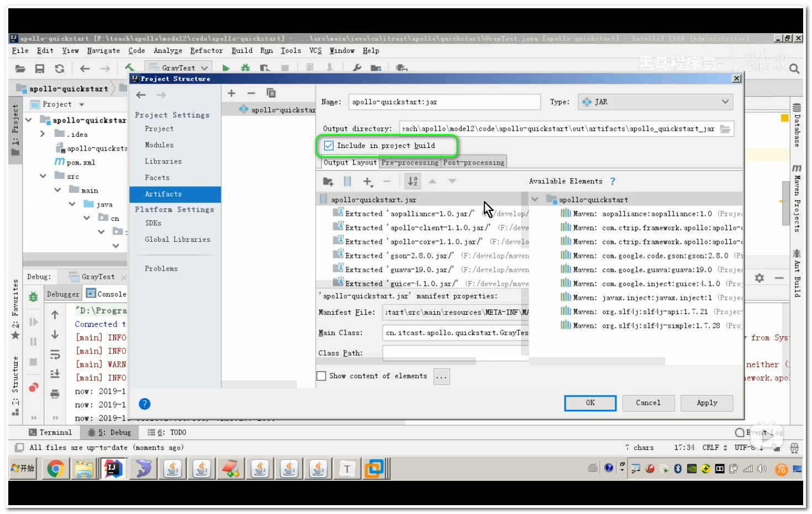The image size is (812, 514).
Task: Enable Show content of elements checkbox
Action: [321, 376]
